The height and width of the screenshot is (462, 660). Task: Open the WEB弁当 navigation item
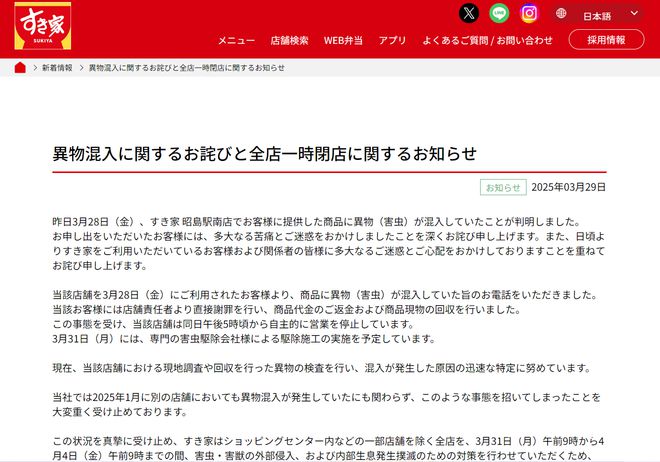[343, 40]
